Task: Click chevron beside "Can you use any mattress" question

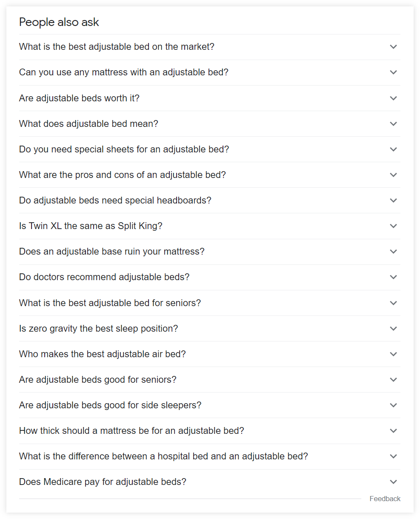Action: (393, 72)
